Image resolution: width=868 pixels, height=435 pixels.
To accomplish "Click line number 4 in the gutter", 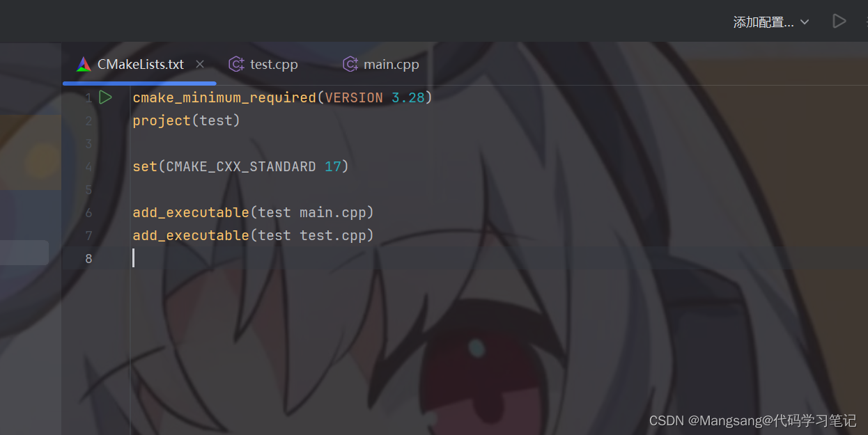I will click(x=88, y=166).
